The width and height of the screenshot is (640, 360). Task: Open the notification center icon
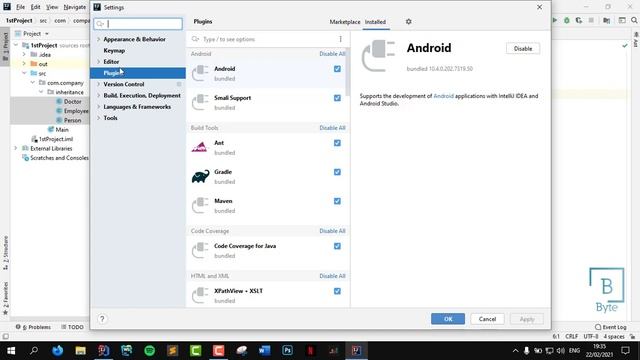point(625,351)
